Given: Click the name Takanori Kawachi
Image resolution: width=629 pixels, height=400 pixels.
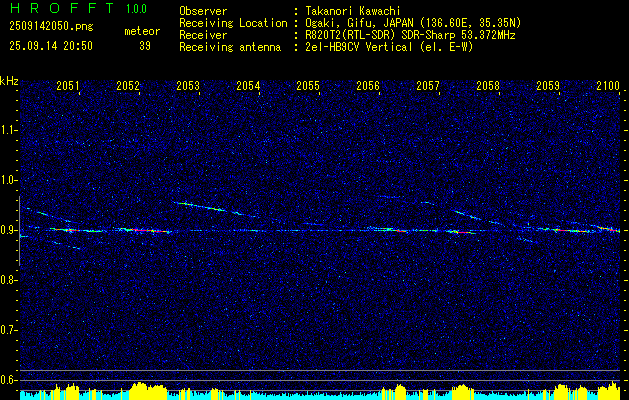Looking at the screenshot, I should pos(352,11).
